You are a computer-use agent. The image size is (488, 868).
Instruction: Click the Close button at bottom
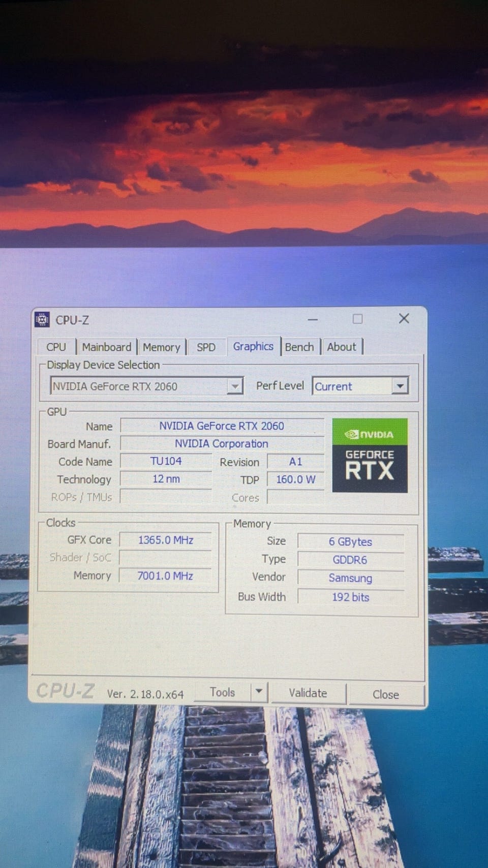[385, 695]
